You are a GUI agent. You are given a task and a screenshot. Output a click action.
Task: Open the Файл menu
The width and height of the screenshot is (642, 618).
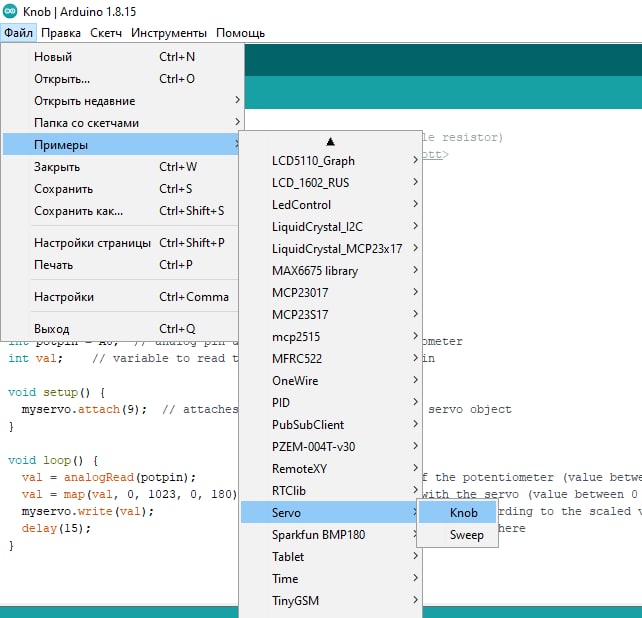point(19,33)
